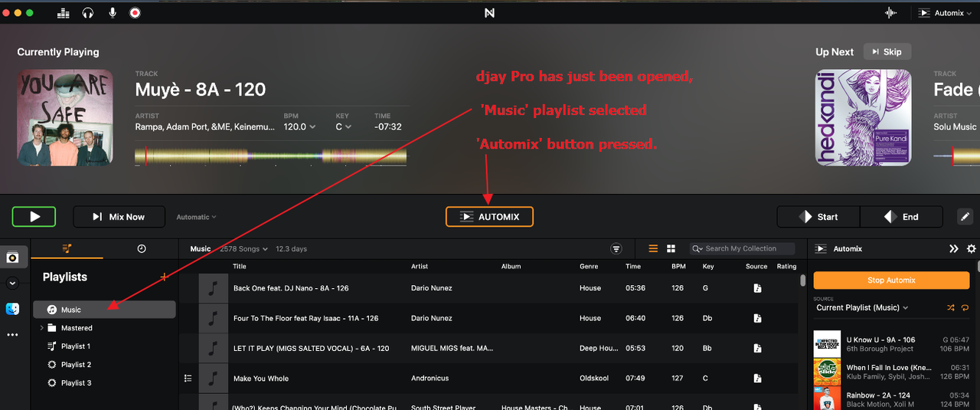This screenshot has width=980, height=410.
Task: Select U Know U in Automix queue
Action: pos(892,344)
